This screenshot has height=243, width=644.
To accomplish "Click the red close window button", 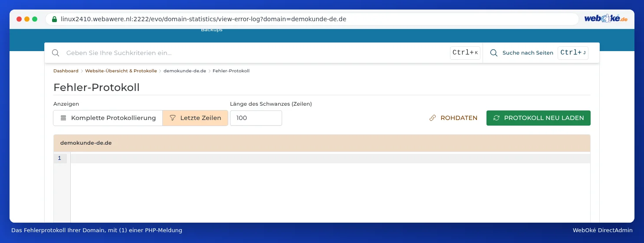I will point(19,19).
